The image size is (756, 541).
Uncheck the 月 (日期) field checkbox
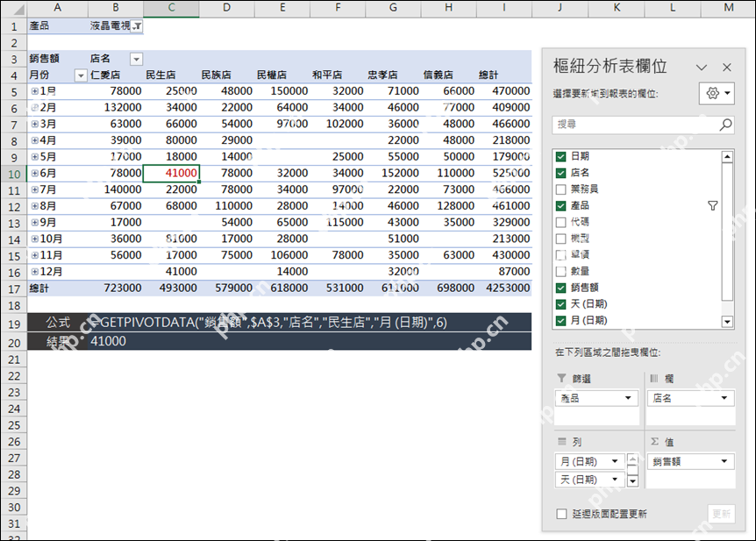(560, 320)
